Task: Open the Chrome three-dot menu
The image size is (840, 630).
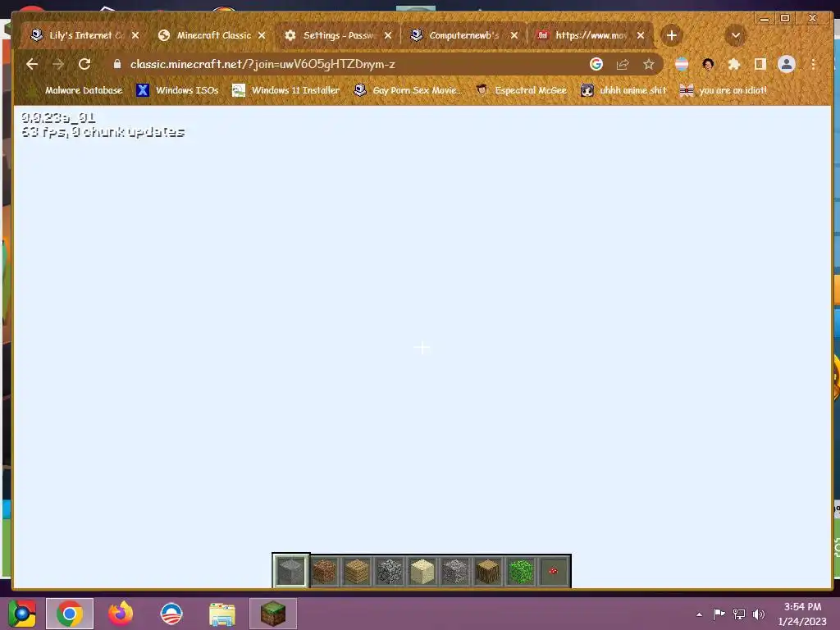Action: click(813, 64)
